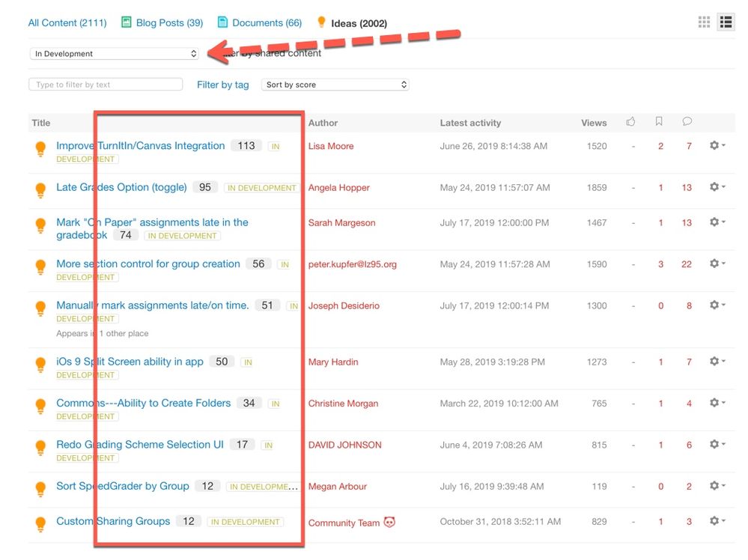The width and height of the screenshot is (748, 560).
Task: Switch to grid thumbnail view icon
Action: 704,22
